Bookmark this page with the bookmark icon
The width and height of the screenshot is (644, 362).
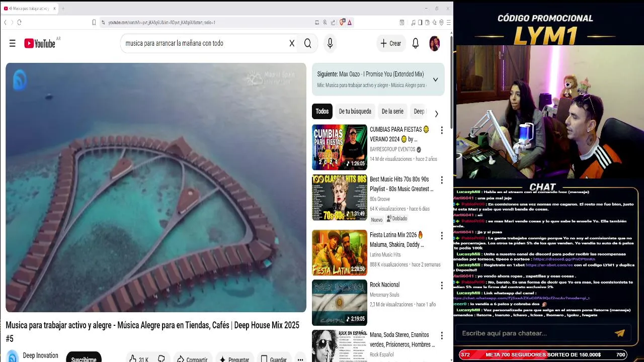(94, 22)
